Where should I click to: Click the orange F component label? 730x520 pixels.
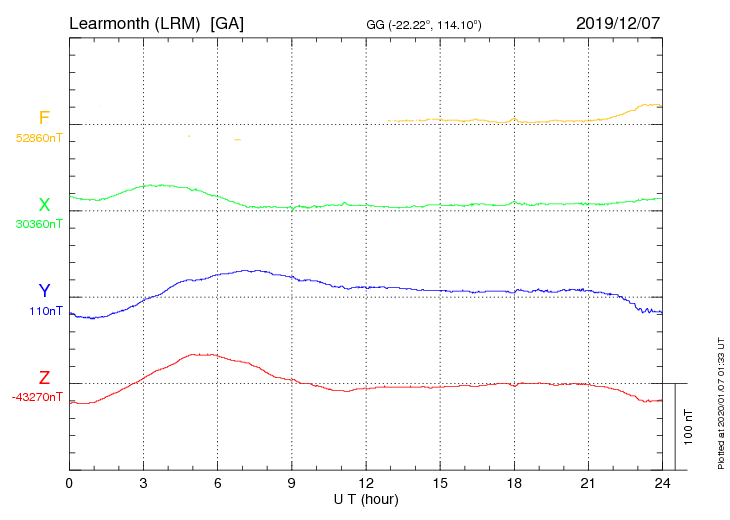[x=44, y=118]
